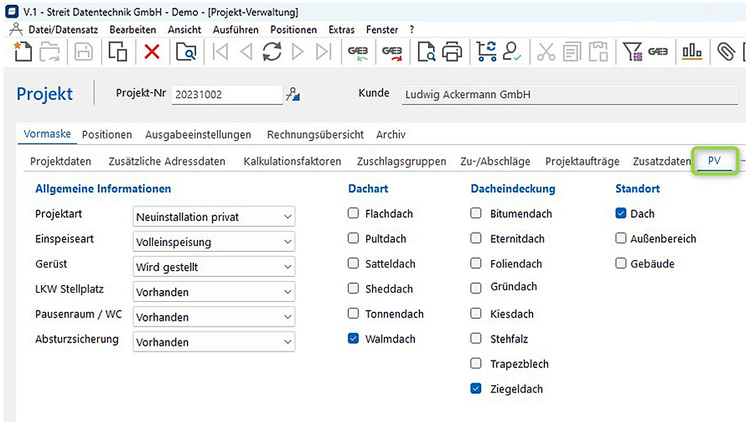This screenshot has height=422, width=750.
Task: Select the Positionen tab
Action: tap(107, 134)
